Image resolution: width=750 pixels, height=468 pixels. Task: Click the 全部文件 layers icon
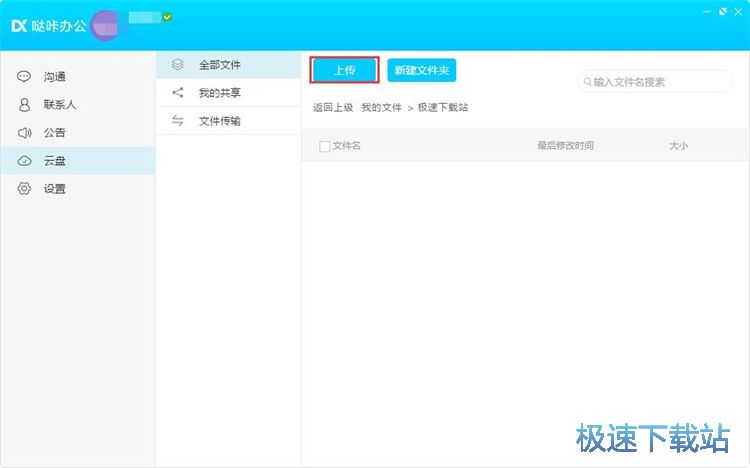pos(178,65)
